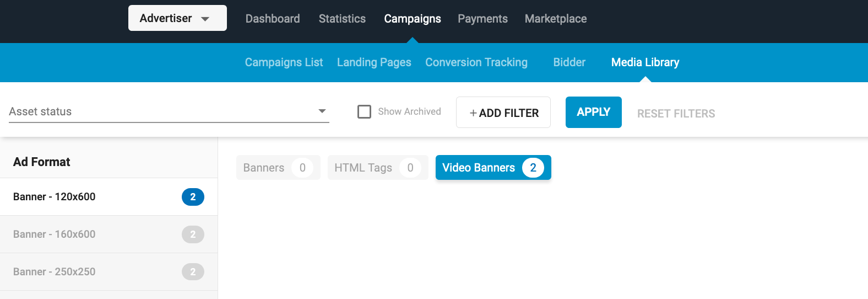Expand the Asset status dropdown

pyautogui.click(x=169, y=111)
